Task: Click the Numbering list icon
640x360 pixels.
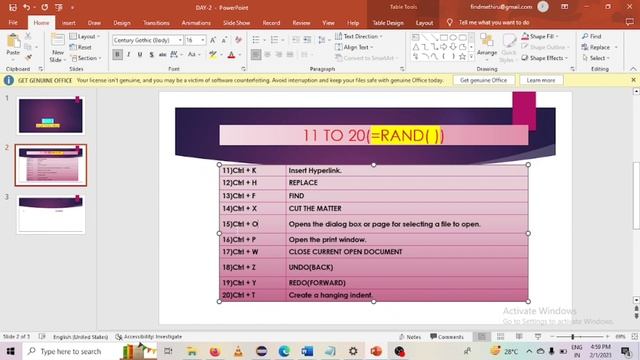Action: (x=274, y=40)
